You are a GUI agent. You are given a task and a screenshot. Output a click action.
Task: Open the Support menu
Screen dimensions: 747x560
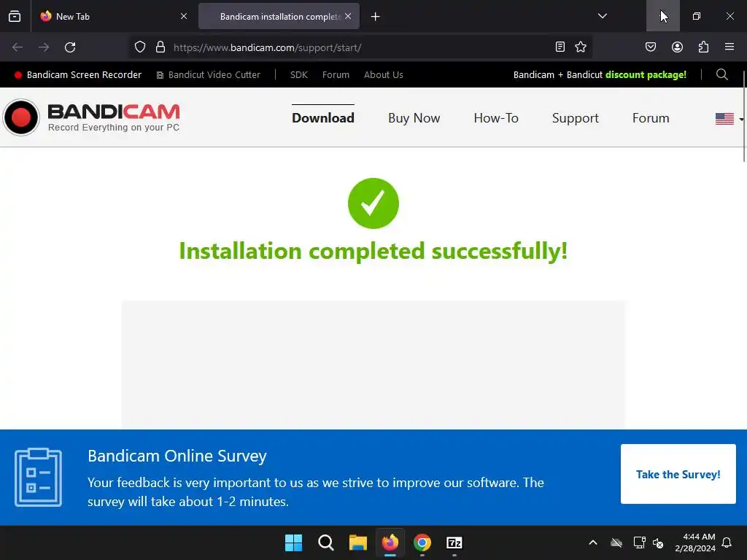click(x=575, y=118)
